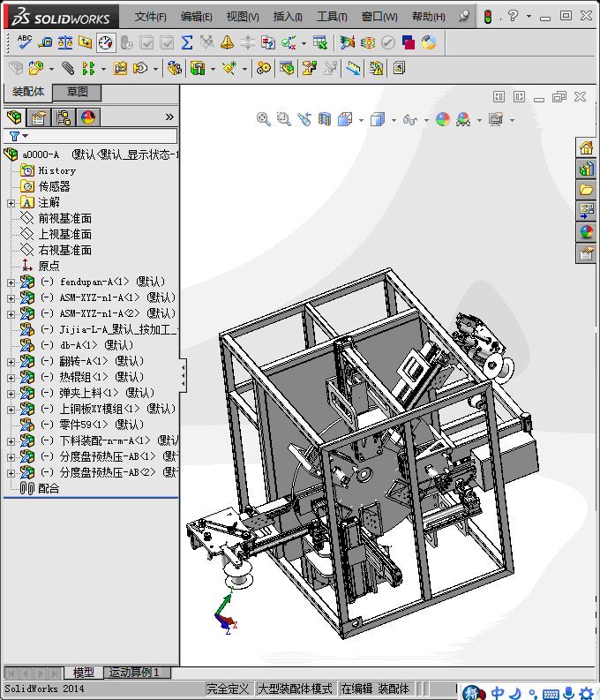Expand the 注解 annotations folder
Screen dimensions: 600x700
[11, 203]
